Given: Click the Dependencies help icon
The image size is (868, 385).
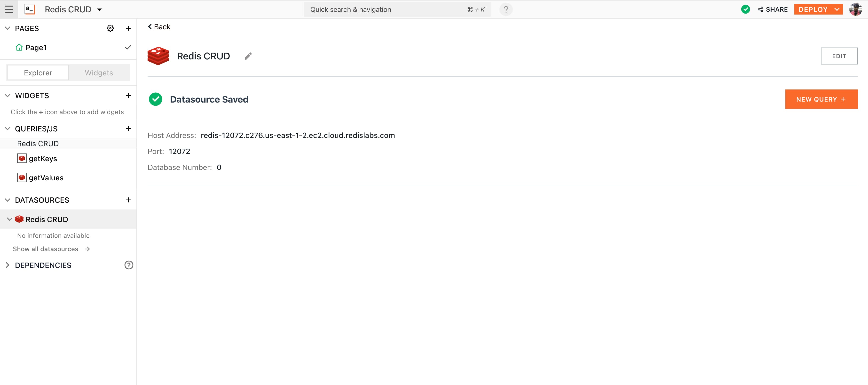Looking at the screenshot, I should [128, 265].
